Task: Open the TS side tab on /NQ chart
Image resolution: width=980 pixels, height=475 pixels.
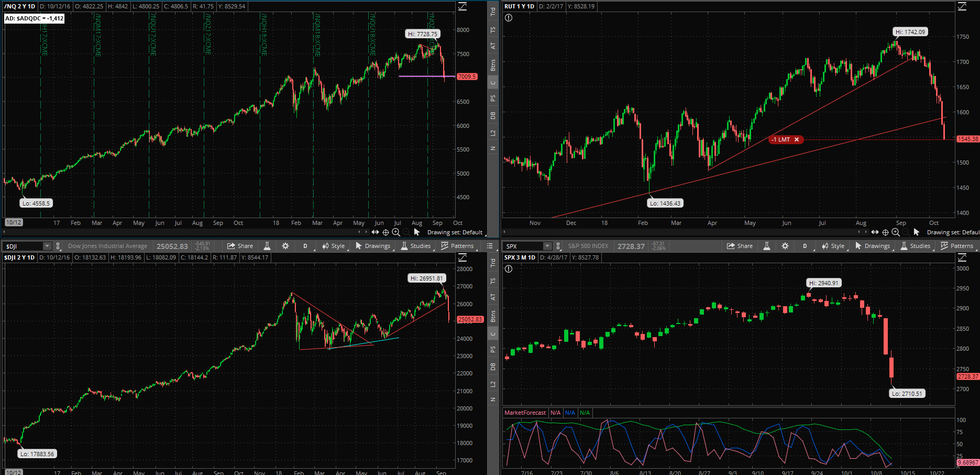Action: 493,30
